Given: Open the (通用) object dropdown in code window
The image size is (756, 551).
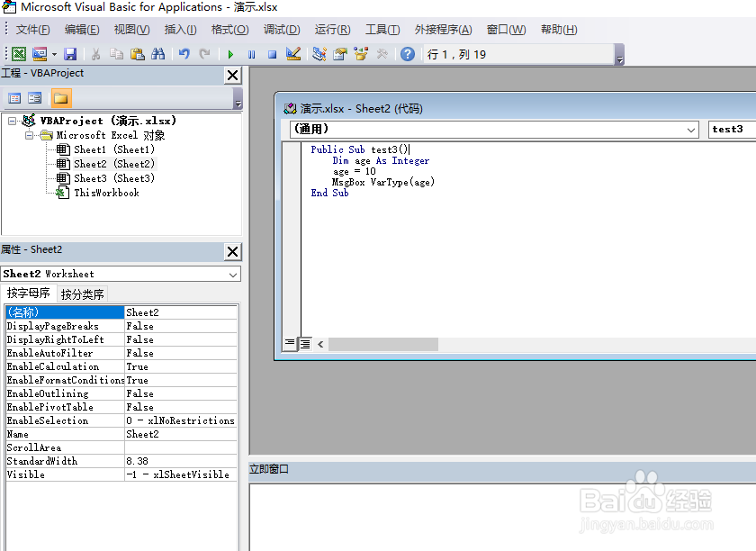Looking at the screenshot, I should (x=691, y=130).
